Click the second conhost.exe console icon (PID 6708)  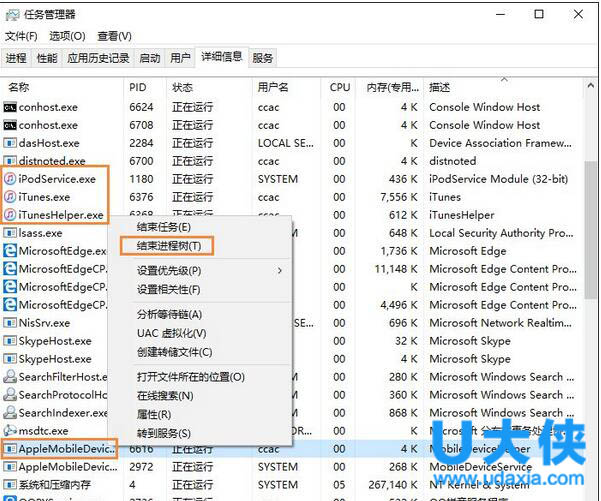10,125
